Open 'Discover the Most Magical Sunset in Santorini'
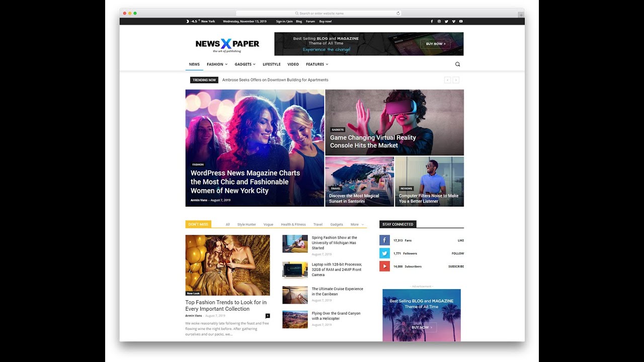 tap(354, 199)
